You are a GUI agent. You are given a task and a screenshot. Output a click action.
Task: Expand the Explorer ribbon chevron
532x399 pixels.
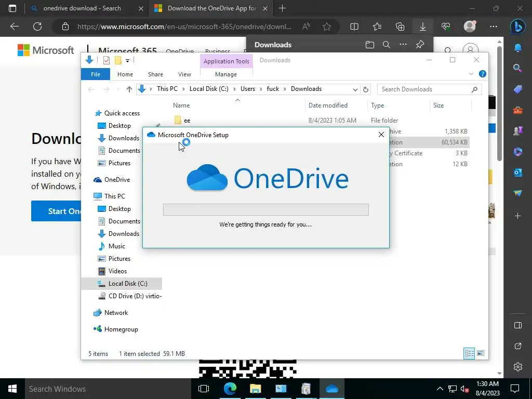pyautogui.click(x=471, y=74)
